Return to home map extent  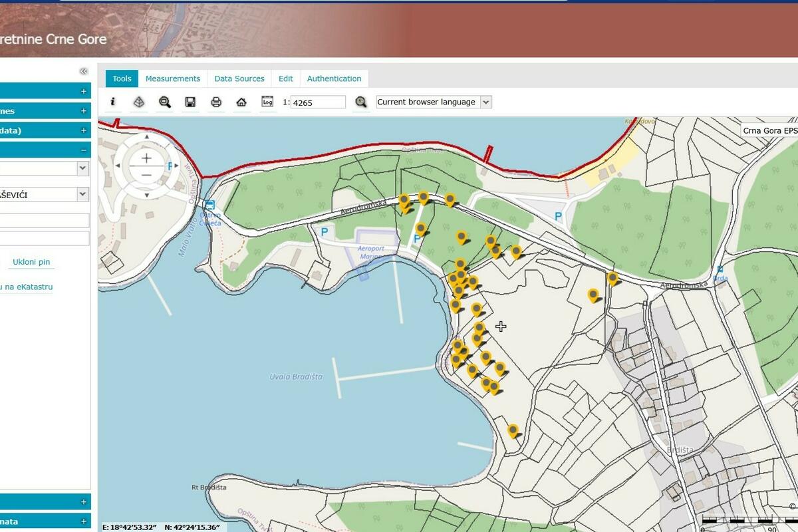(x=241, y=102)
